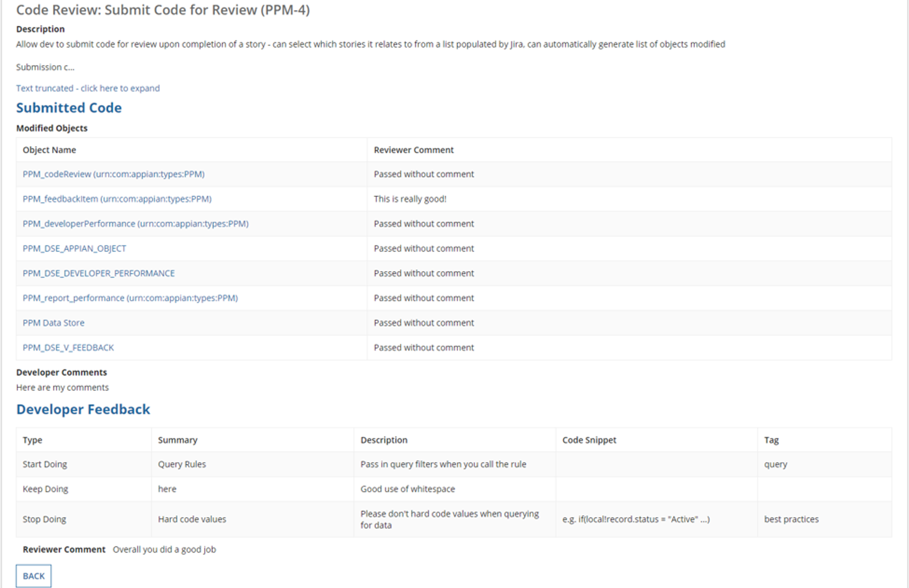Open PPM_codeReview object link
The height and width of the screenshot is (588, 909).
(113, 174)
